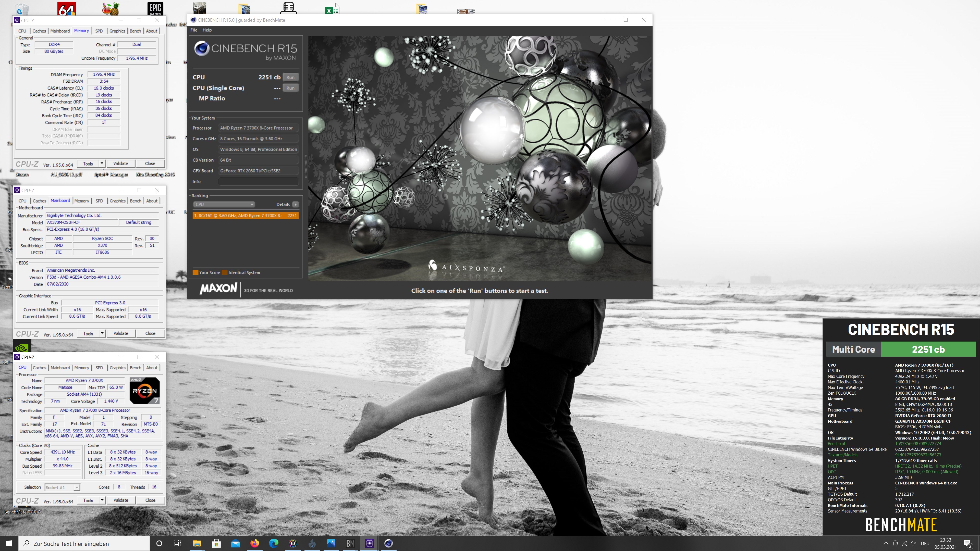Open the taskbar clock showing 23:33

click(945, 543)
